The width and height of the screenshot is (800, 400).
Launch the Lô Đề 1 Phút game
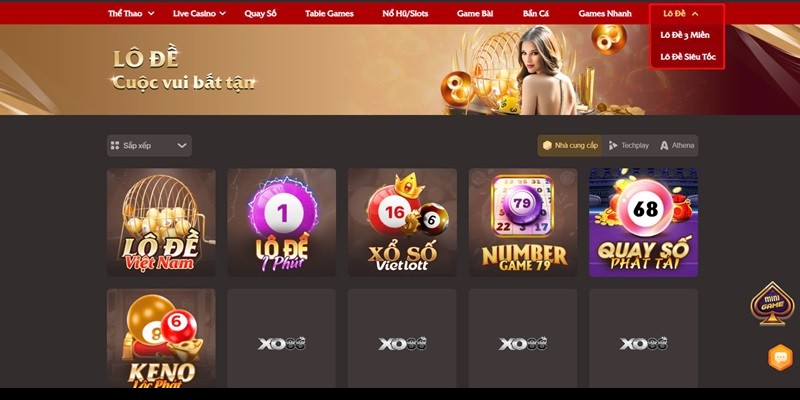coord(282,222)
